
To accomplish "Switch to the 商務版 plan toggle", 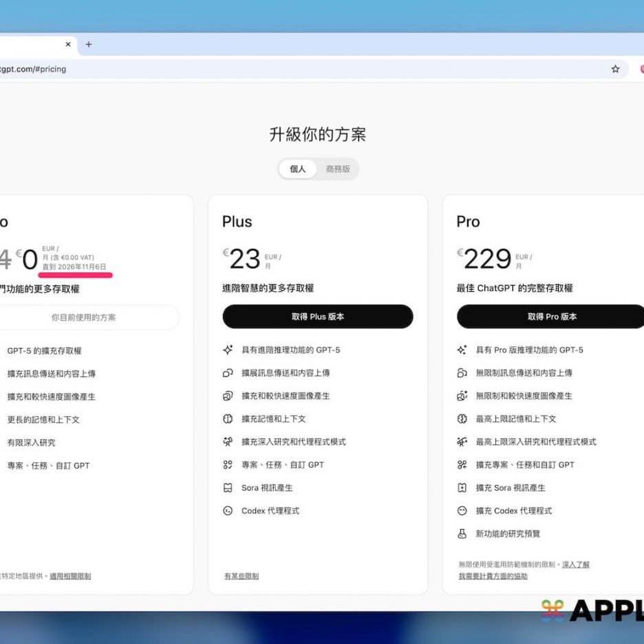I will pyautogui.click(x=338, y=169).
